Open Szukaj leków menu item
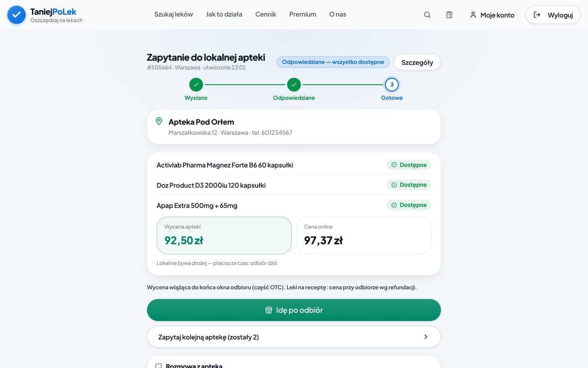 [173, 14]
